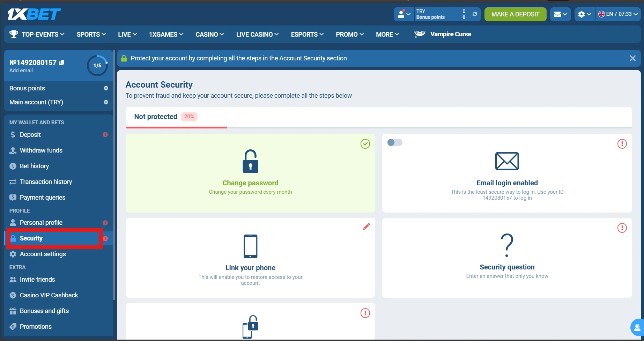The height and width of the screenshot is (341, 644).
Task: Open the EN language dropdown
Action: (618, 14)
